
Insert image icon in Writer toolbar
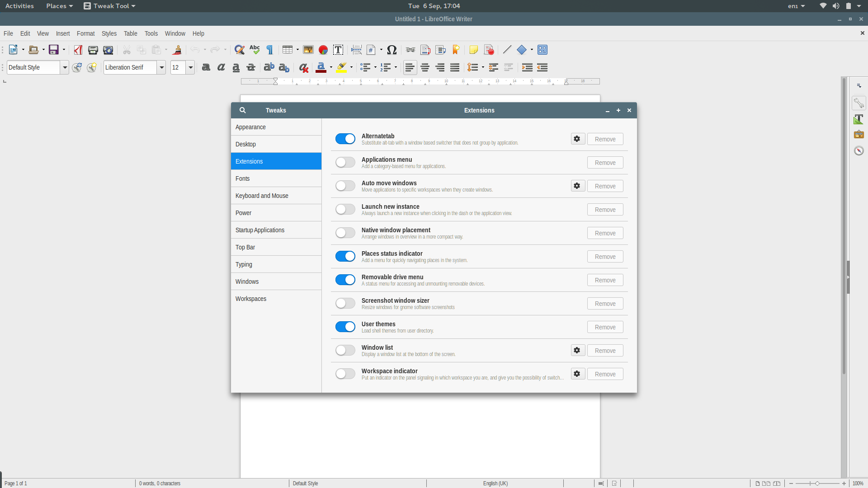tap(308, 50)
